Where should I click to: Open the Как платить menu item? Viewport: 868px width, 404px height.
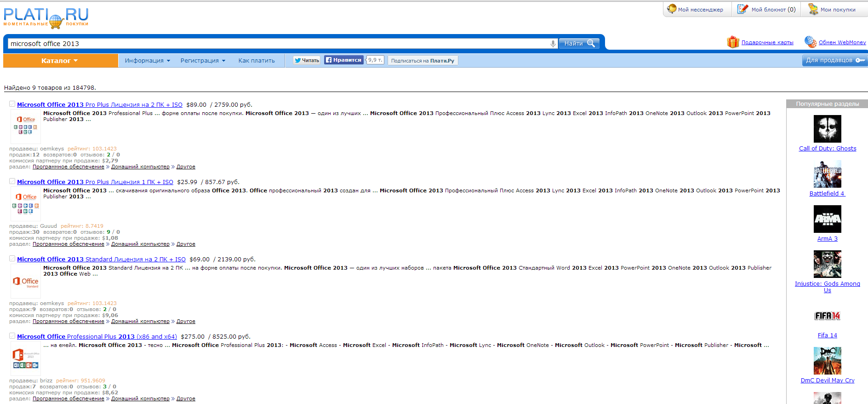[x=257, y=61]
